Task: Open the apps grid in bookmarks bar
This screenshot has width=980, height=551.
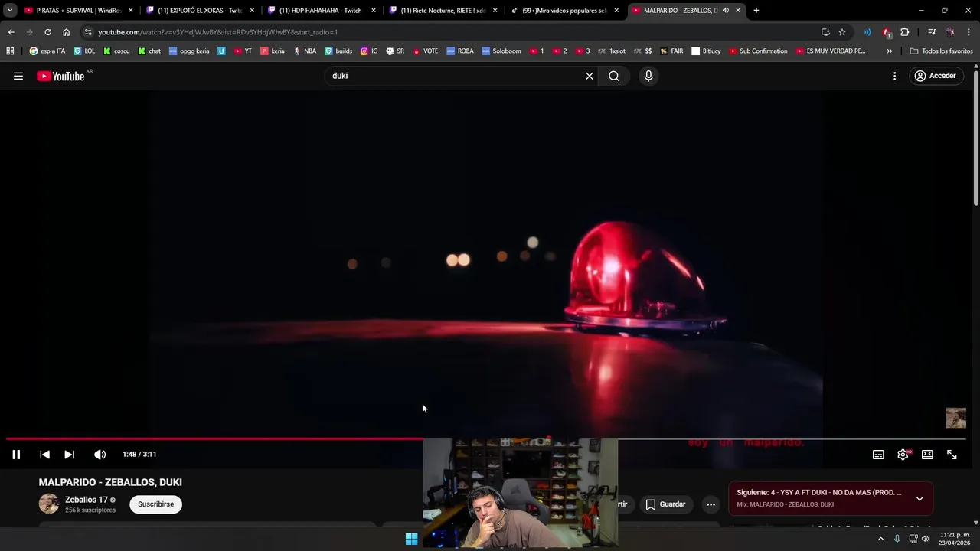Action: coord(10,51)
